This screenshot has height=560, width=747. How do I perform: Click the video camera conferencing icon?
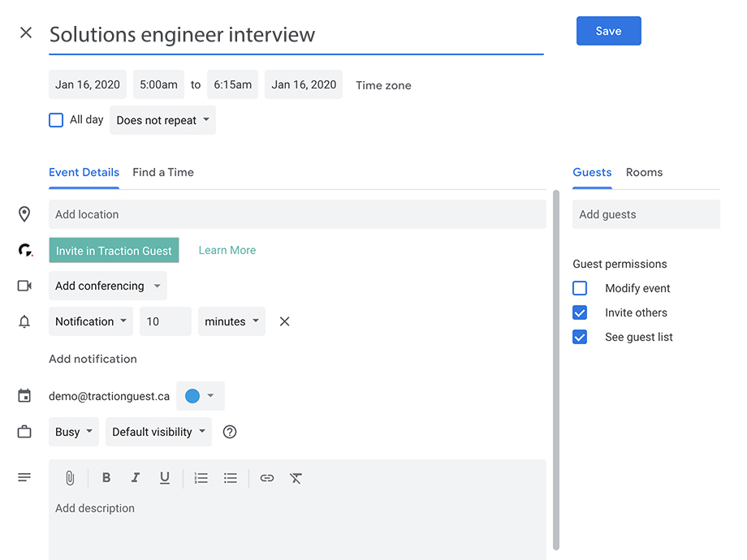[x=24, y=286]
